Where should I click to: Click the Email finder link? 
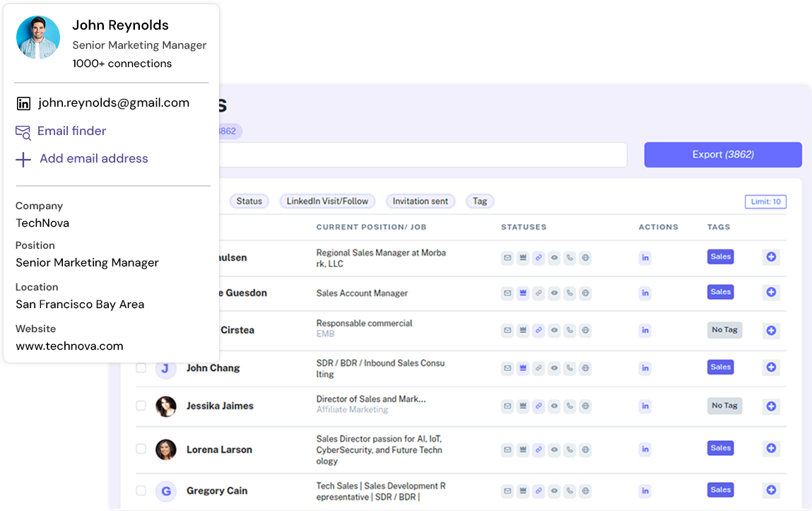(x=71, y=131)
